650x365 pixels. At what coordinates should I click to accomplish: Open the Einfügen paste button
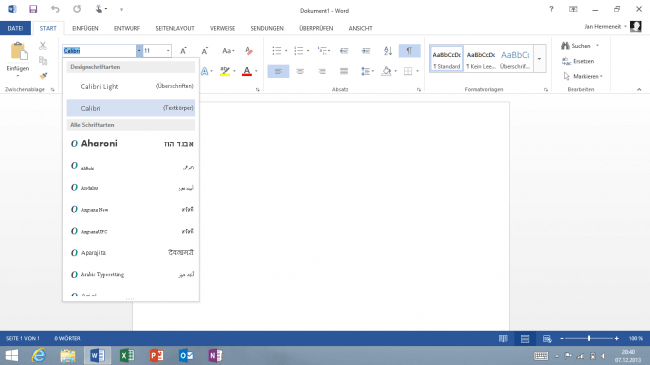[18, 60]
